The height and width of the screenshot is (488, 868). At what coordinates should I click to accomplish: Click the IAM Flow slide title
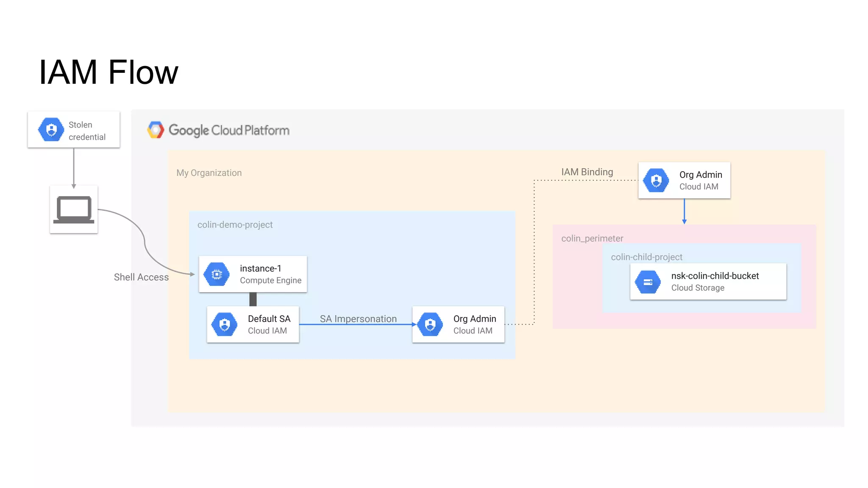pos(108,72)
